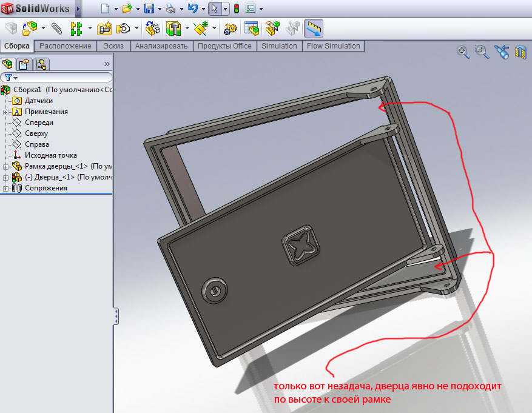Click the Mate paperclip icon
Image resolution: width=532 pixels, height=413 pixels.
(56, 28)
